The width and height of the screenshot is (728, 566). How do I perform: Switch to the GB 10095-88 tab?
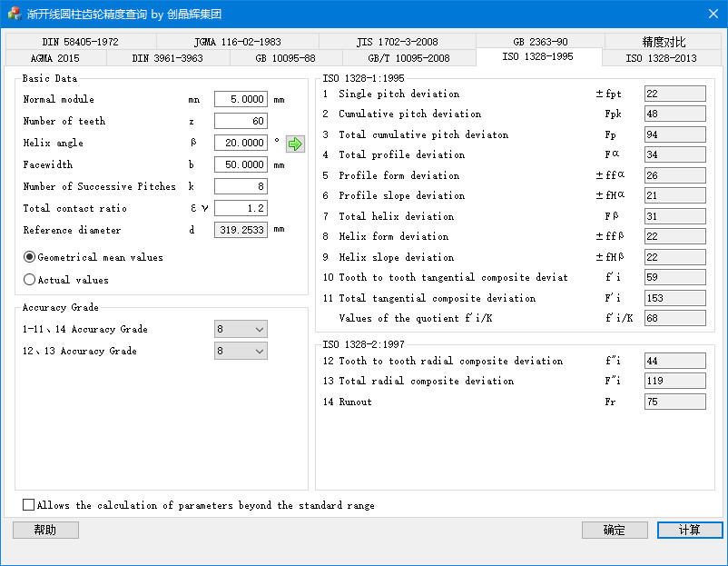point(286,58)
